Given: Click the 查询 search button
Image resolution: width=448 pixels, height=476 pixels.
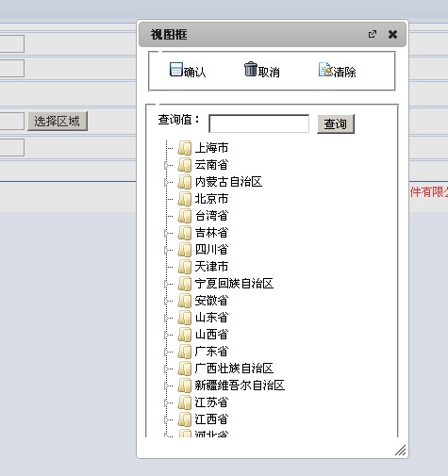Looking at the screenshot, I should click(336, 123).
